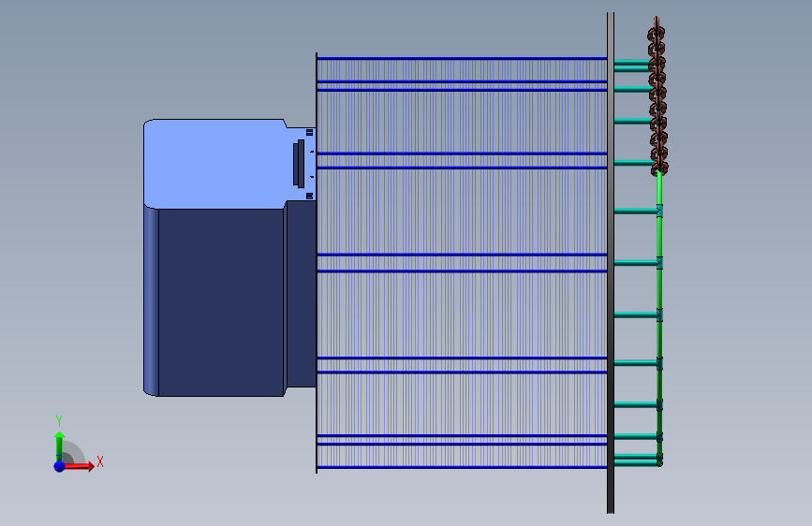Select the small connector block on the motor housing
Viewport: 812px width, 526px height.
299,163
